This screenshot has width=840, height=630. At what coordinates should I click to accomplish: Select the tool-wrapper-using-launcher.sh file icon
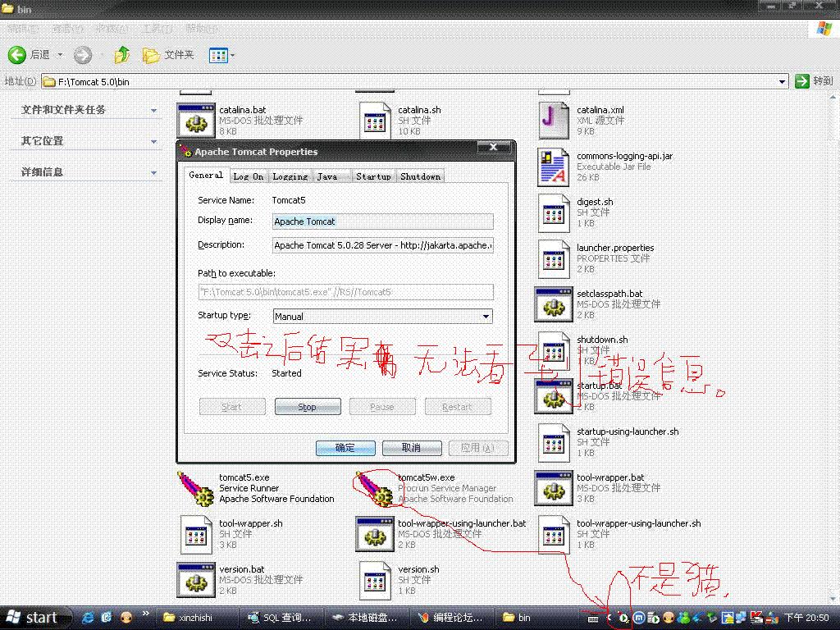click(x=553, y=534)
